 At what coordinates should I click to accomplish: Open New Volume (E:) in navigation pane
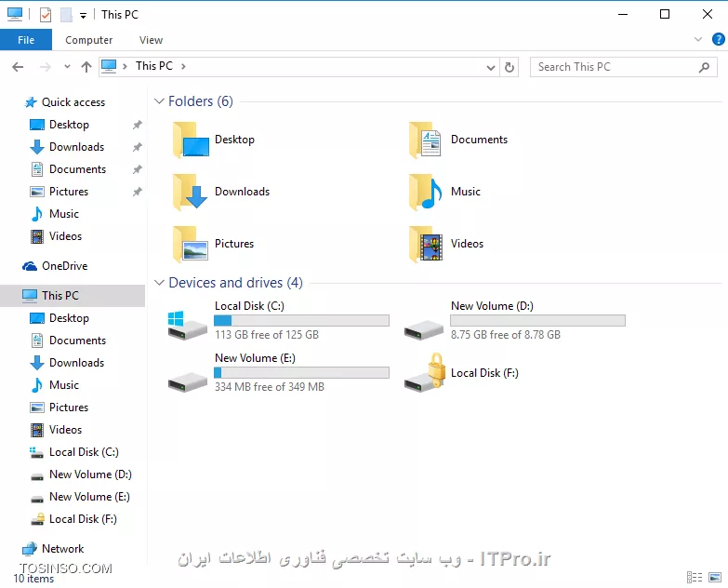[x=89, y=497]
